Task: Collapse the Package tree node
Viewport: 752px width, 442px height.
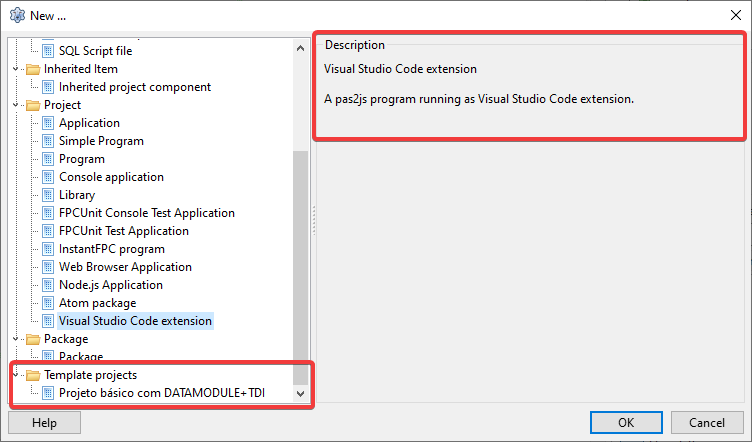Action: (15, 339)
